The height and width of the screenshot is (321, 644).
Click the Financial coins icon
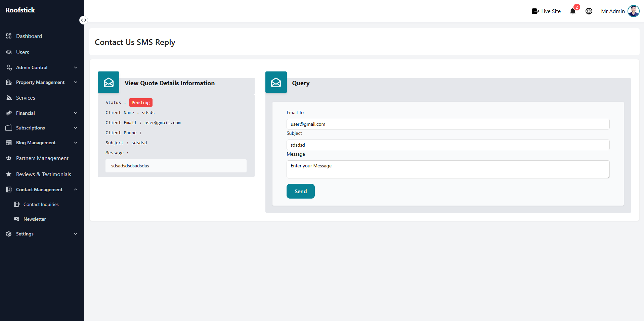(9, 113)
